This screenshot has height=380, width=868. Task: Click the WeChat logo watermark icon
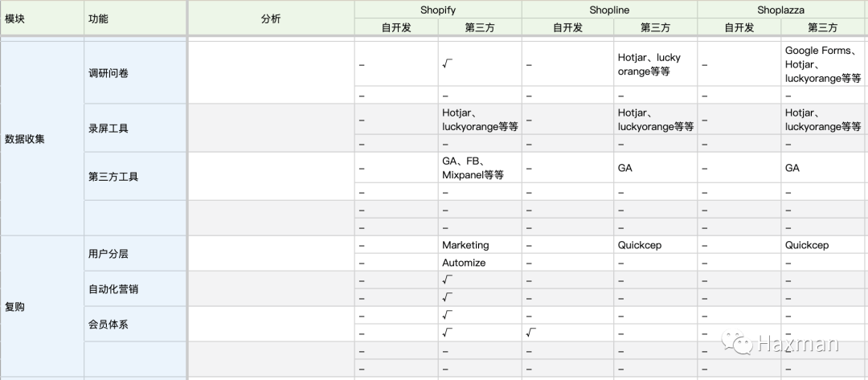point(735,344)
